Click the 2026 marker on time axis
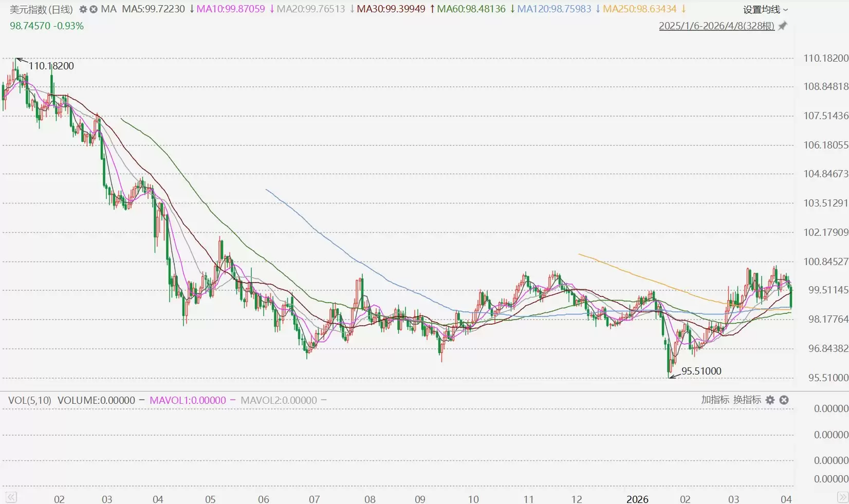Screen dimensions: 849x504 637,499
